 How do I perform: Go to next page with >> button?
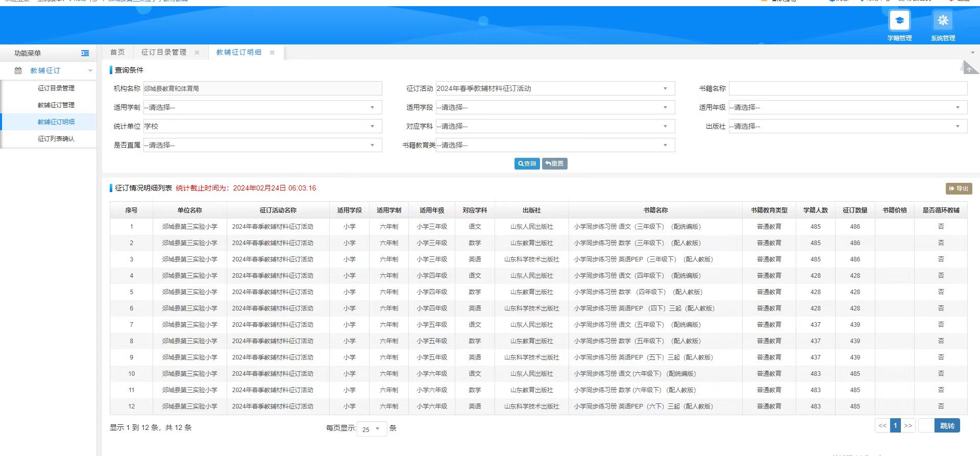click(x=908, y=425)
